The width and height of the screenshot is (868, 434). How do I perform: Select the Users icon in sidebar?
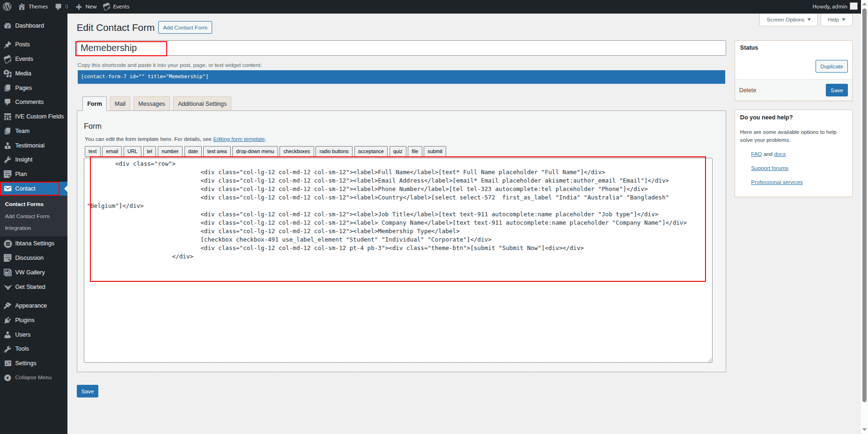click(7, 335)
